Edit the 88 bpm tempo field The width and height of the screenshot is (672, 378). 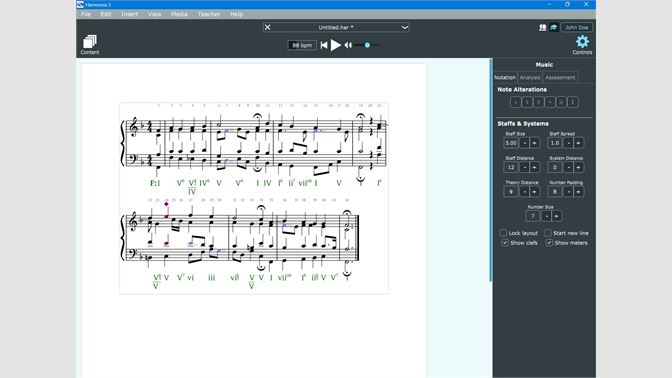coord(302,45)
